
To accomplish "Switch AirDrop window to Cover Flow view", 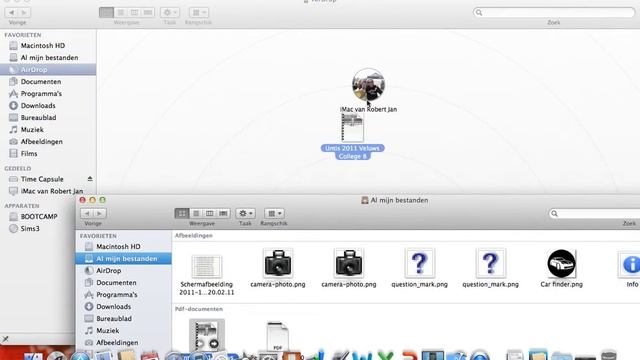I will point(148,13).
